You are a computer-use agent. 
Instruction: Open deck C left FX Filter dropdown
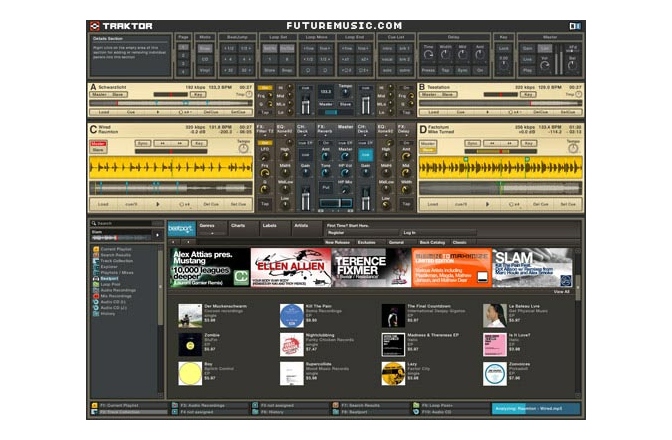tap(264, 129)
